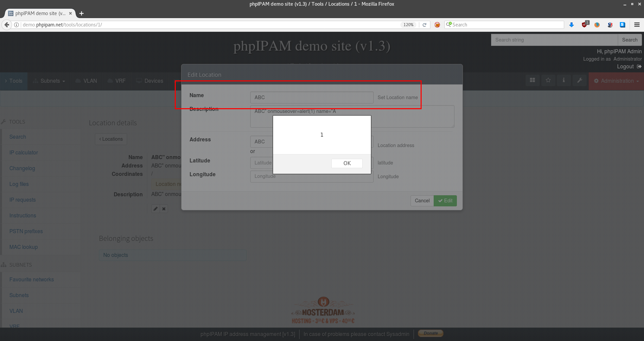
Task: Click the Name field containing ABC
Action: click(x=311, y=97)
